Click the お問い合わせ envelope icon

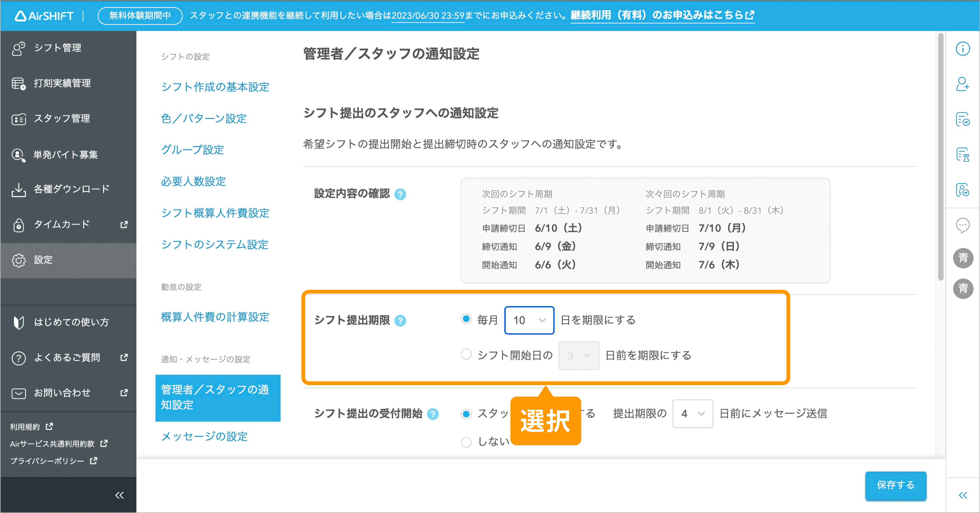click(18, 393)
